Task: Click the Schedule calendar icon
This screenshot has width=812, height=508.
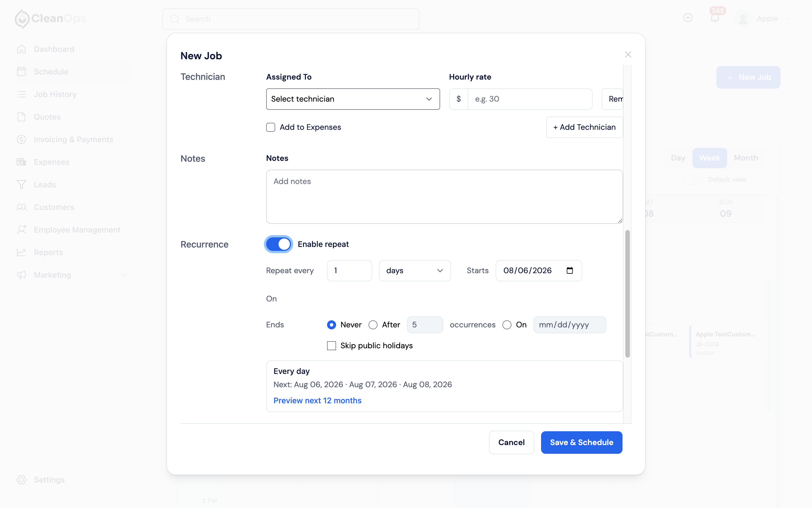Action: pyautogui.click(x=21, y=72)
